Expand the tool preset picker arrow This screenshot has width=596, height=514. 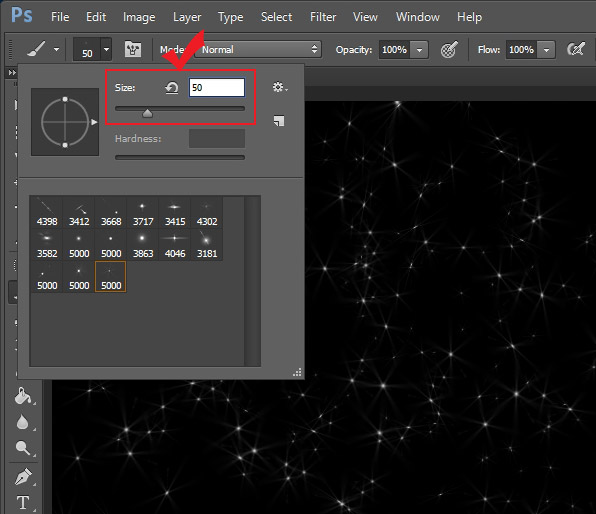tap(56, 49)
